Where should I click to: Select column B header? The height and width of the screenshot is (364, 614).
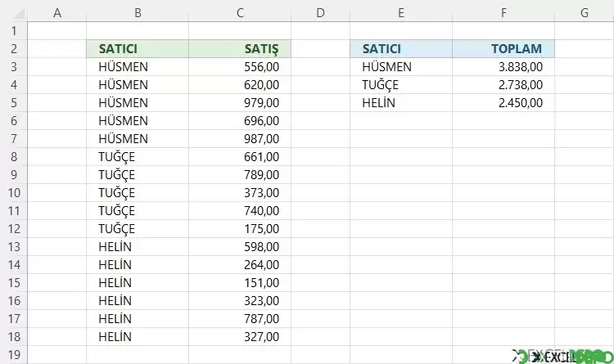pos(138,13)
